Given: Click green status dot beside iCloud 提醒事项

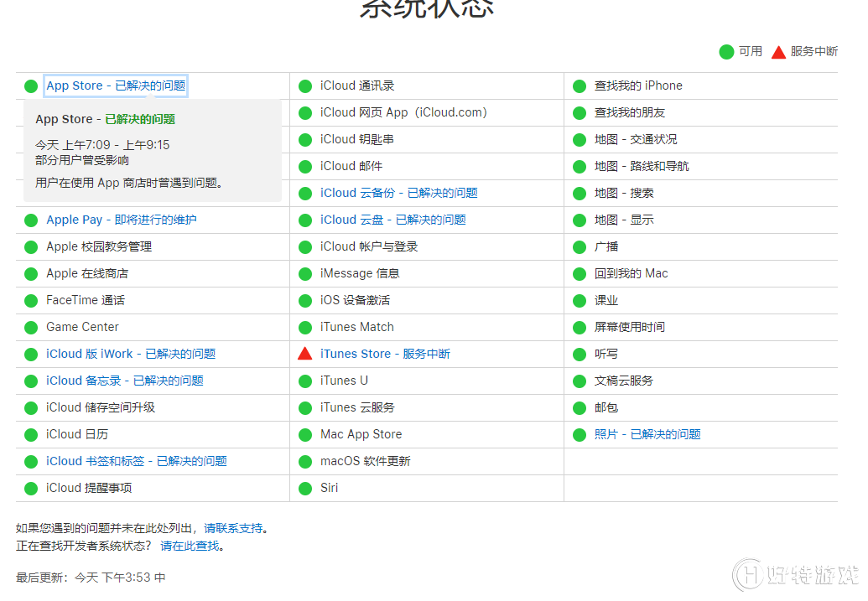Looking at the screenshot, I should tap(31, 488).
